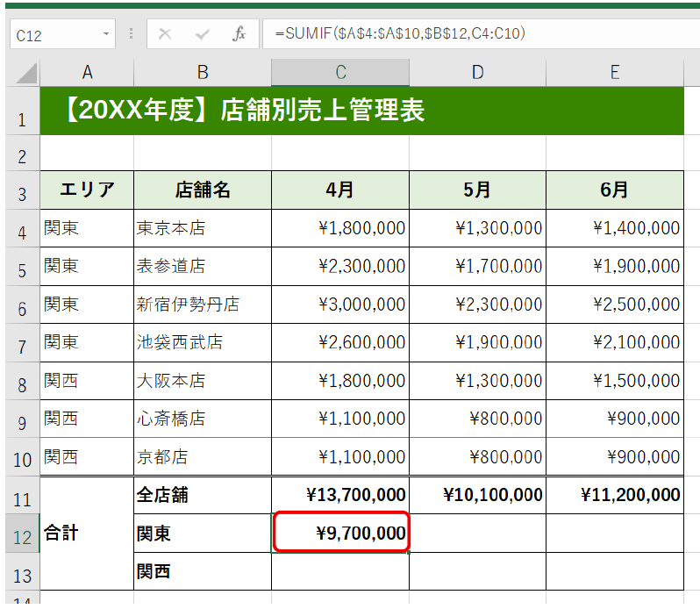This screenshot has height=609, width=700.
Task: Open the Name Box dropdown arrow
Action: pyautogui.click(x=107, y=34)
